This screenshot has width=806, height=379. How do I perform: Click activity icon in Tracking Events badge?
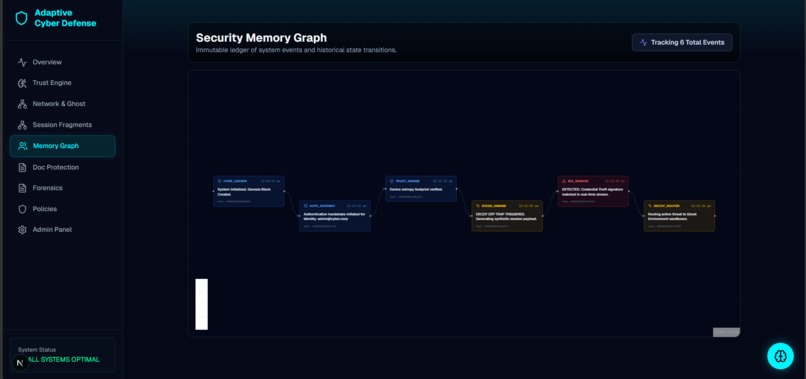pos(644,43)
